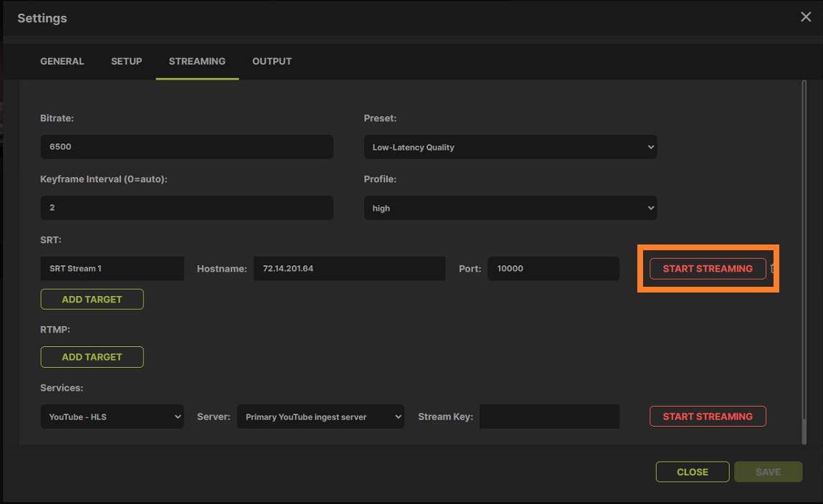823x504 pixels.
Task: Focus the Keyframe Interval field
Action: [187, 207]
